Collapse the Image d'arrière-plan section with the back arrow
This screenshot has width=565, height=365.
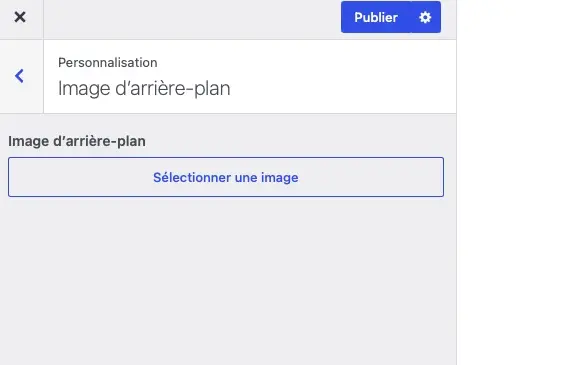click(19, 76)
